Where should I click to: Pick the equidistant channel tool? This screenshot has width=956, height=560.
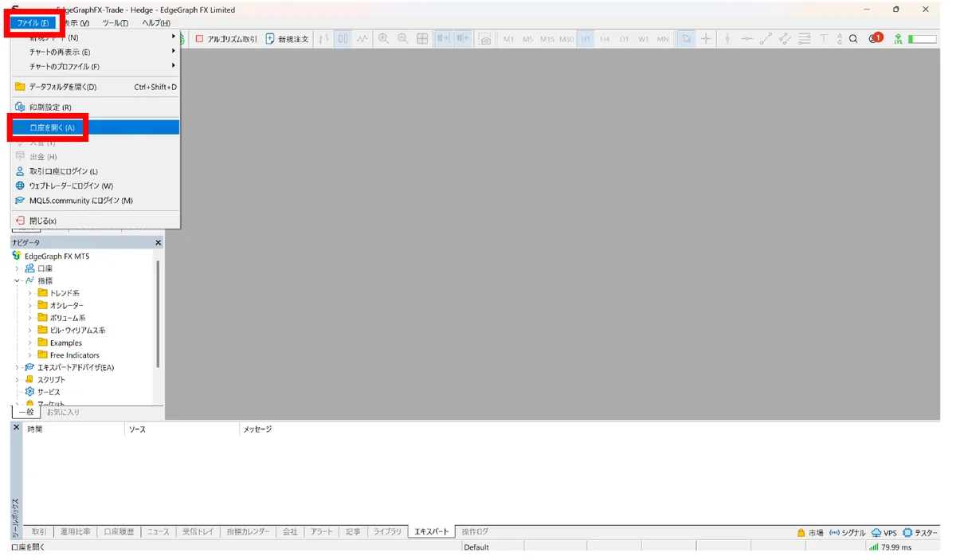pyautogui.click(x=785, y=38)
